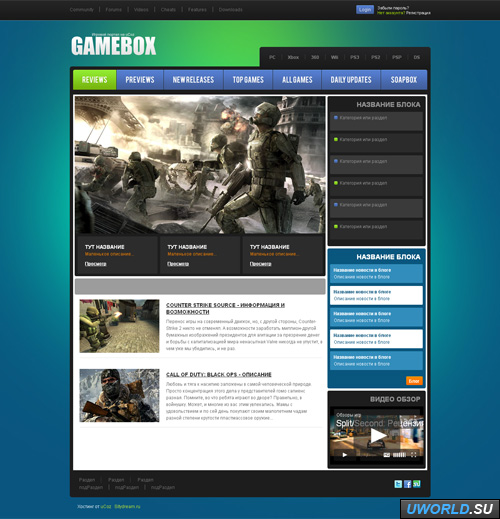Viewport: 500px width, 519px height.
Task: Open the Counter Strike Source article title
Action: pos(225,308)
